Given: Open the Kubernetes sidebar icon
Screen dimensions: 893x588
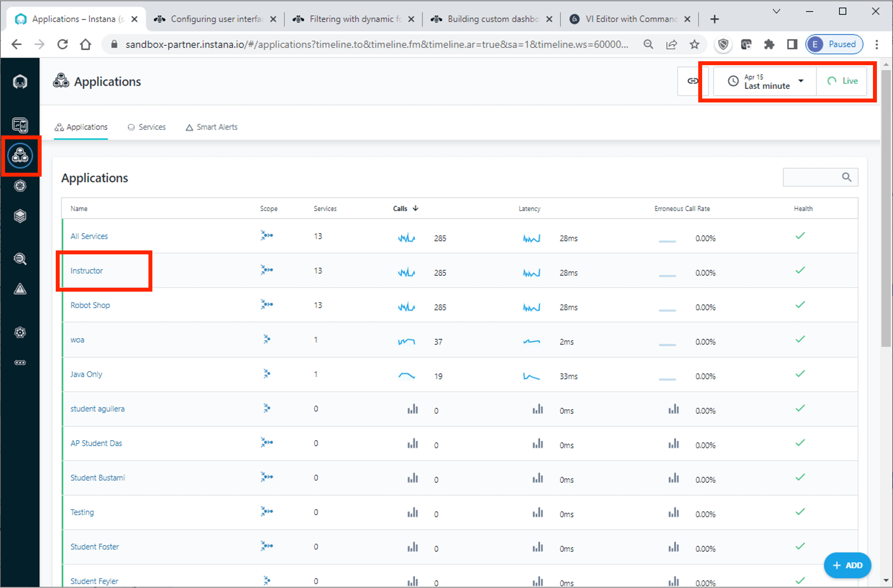Looking at the screenshot, I should 20,186.
